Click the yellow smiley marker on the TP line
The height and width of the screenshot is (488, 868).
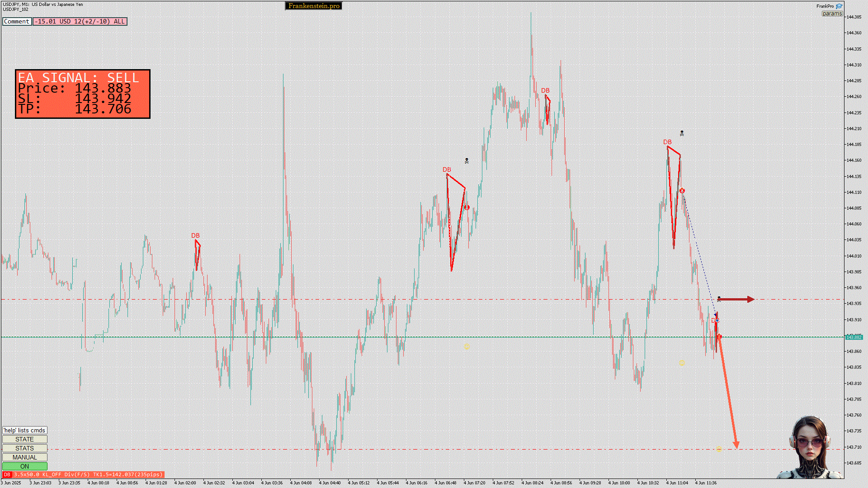tap(719, 448)
